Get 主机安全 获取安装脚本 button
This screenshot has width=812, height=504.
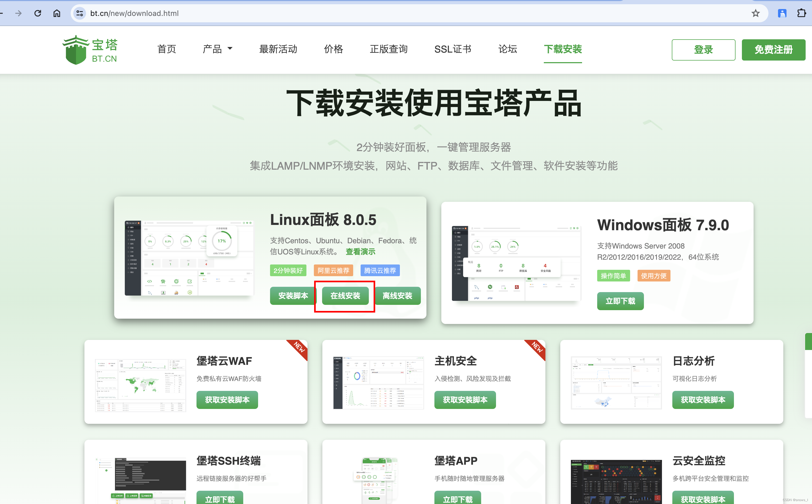(x=465, y=400)
